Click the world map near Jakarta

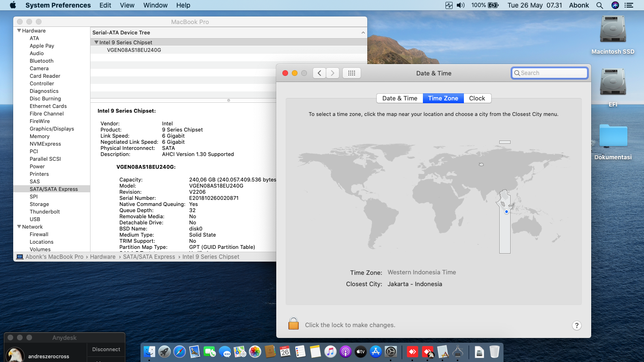point(506,212)
